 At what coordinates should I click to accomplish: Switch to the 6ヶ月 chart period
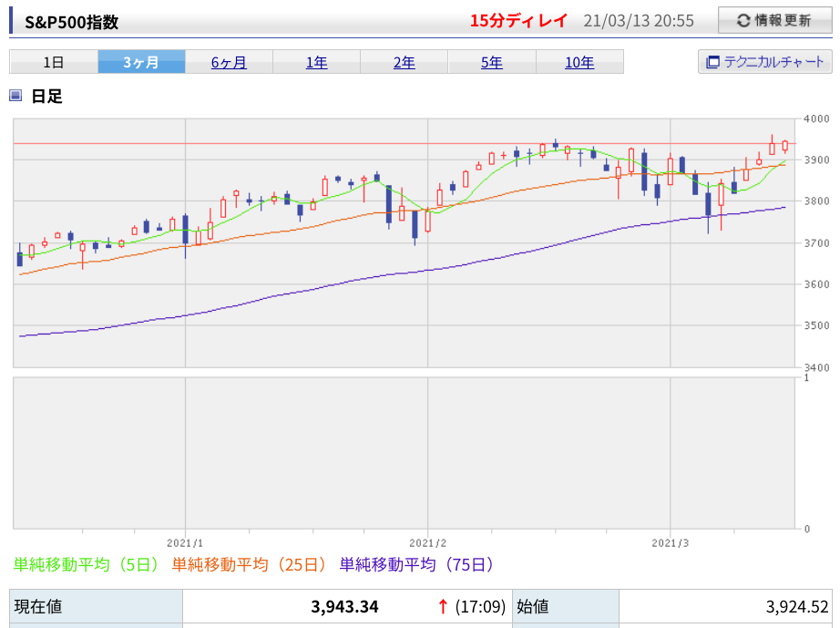[229, 62]
